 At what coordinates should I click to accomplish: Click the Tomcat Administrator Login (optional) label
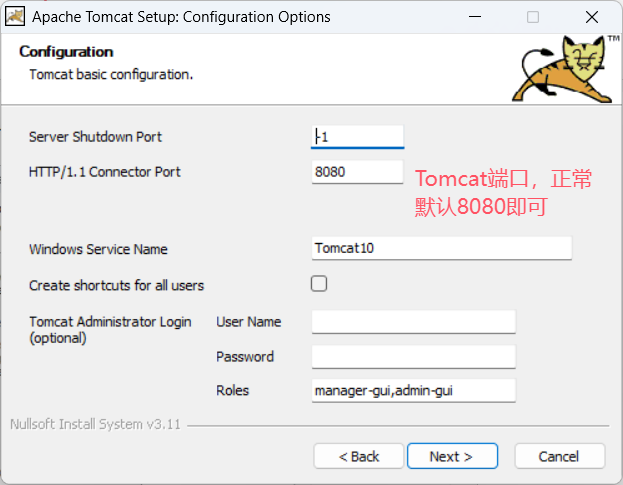click(110, 329)
